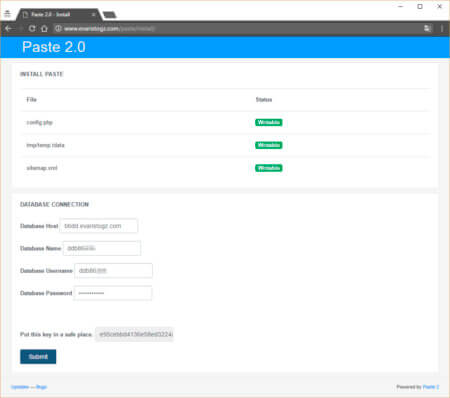The width and height of the screenshot is (450, 398).
Task: Click the Status column header
Action: coord(264,100)
